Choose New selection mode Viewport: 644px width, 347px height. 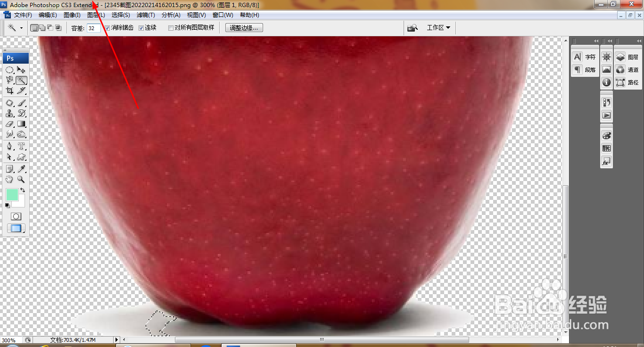(34, 28)
